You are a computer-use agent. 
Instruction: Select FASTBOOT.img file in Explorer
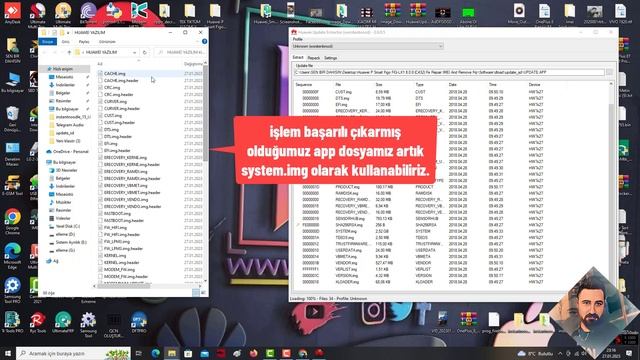(117, 213)
